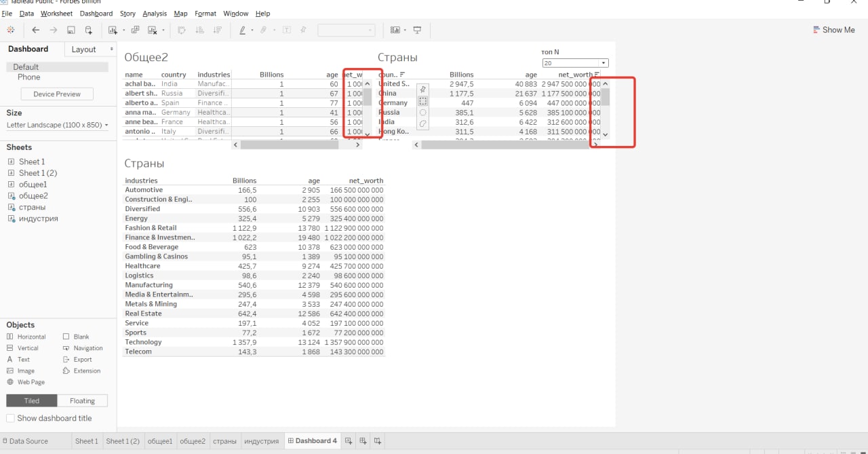
Task: Open the Dashboard menu
Action: [96, 14]
